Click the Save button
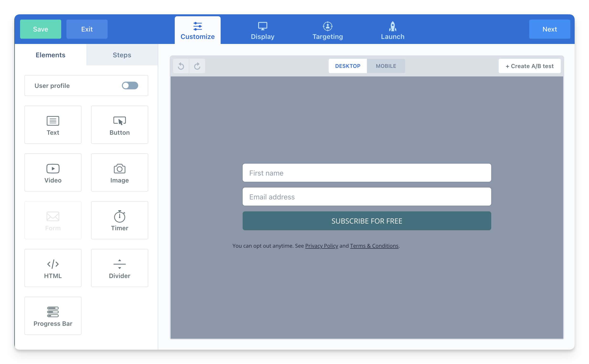 41,29
